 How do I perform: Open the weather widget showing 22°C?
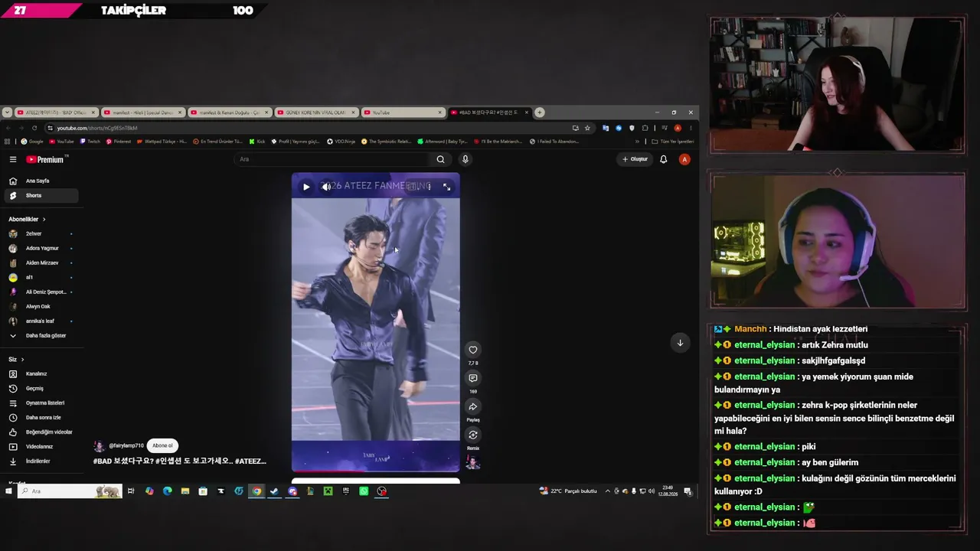[568, 491]
